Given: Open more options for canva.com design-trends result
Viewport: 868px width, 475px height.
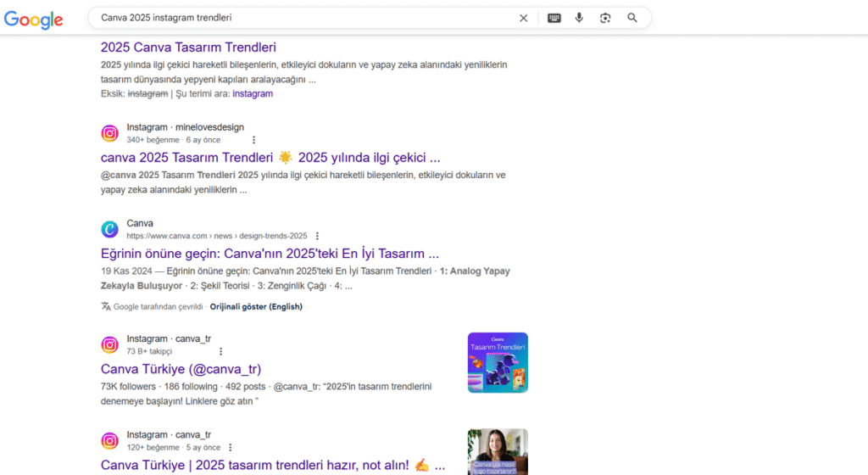Looking at the screenshot, I should point(317,236).
